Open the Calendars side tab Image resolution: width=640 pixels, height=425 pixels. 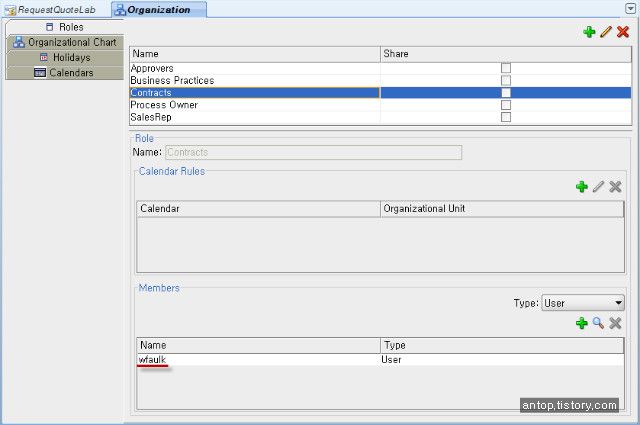(65, 73)
